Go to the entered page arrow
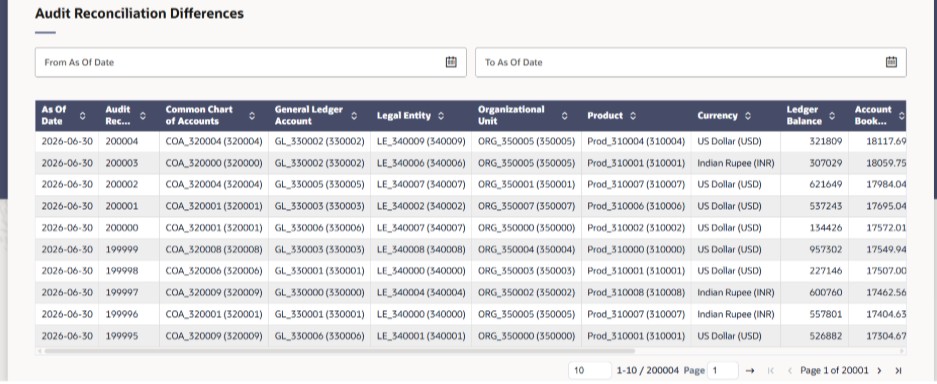937x384 pixels. [751, 370]
